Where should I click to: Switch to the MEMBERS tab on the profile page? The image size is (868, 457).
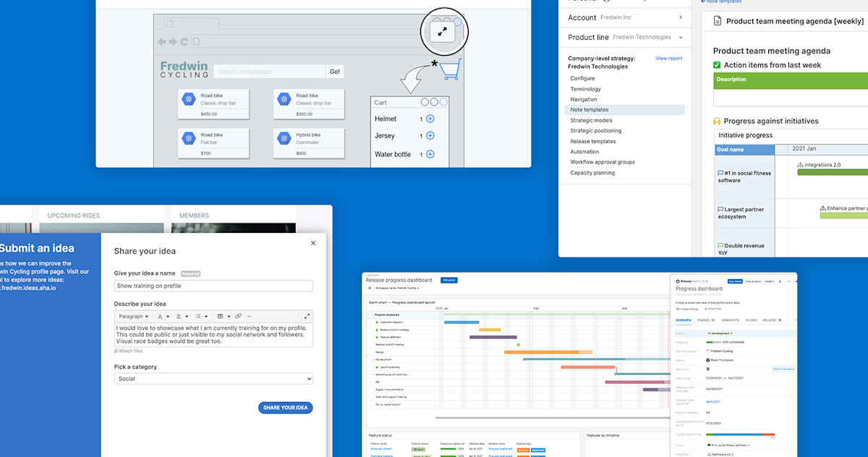click(x=194, y=215)
